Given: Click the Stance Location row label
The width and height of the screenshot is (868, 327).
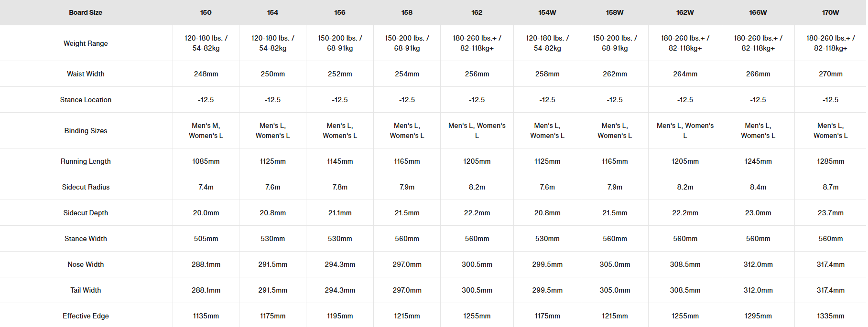Looking at the screenshot, I should (x=86, y=100).
